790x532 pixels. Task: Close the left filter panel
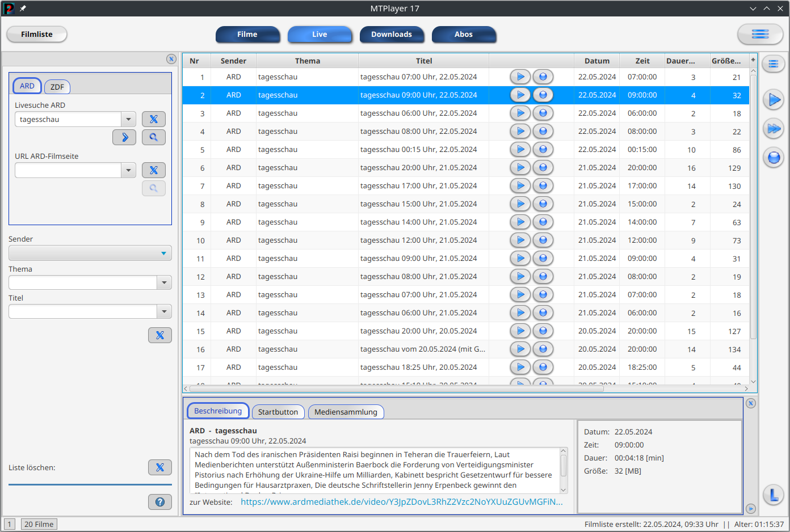point(171,59)
